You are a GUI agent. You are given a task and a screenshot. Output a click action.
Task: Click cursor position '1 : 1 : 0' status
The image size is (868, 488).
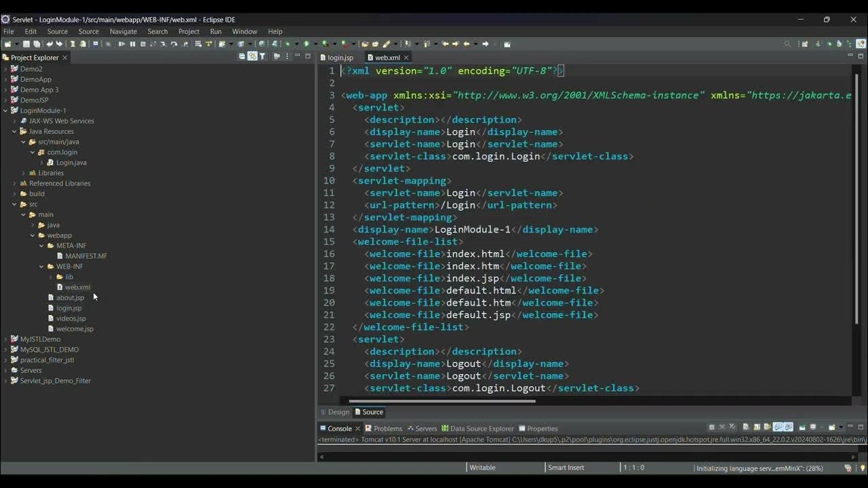coord(633,468)
